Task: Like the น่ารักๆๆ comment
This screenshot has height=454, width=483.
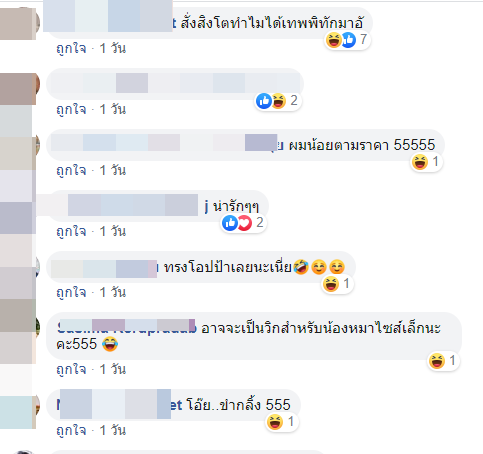Action: (x=71, y=232)
